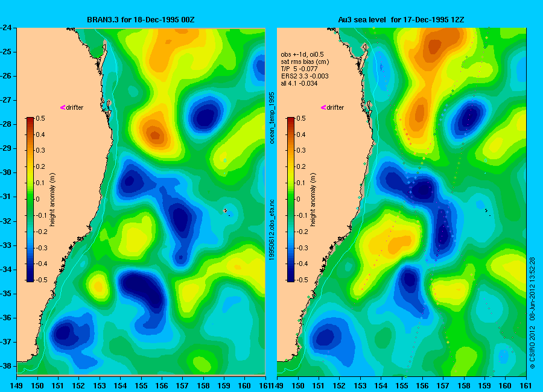Click the '-38' latitude label
This screenshot has height=392, width=543.
[x=6, y=366]
